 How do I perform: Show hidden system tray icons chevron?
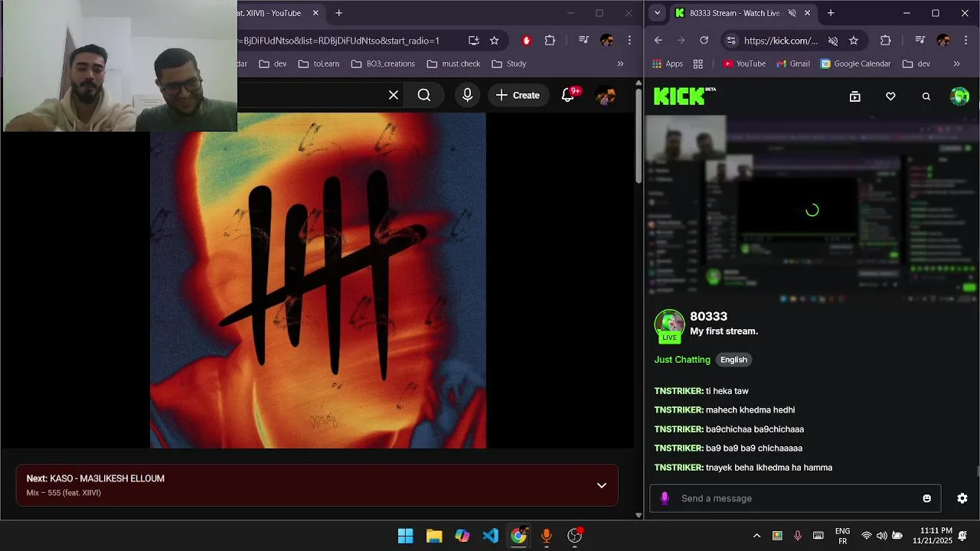[756, 536]
